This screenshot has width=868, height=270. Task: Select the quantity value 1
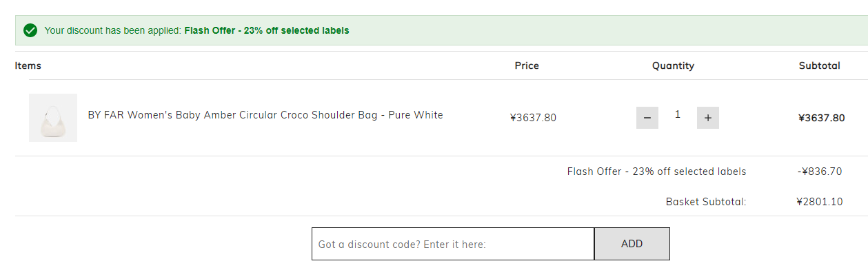pos(678,114)
